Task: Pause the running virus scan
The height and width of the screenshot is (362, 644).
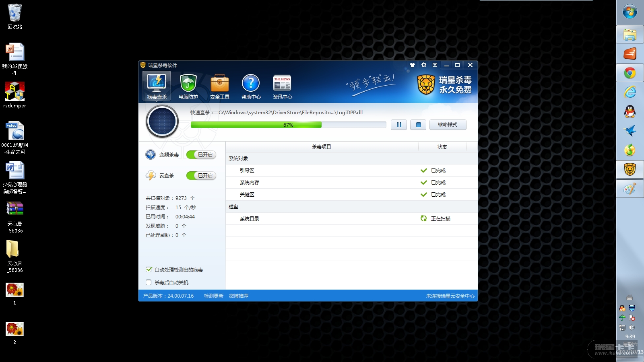Action: coord(399,125)
